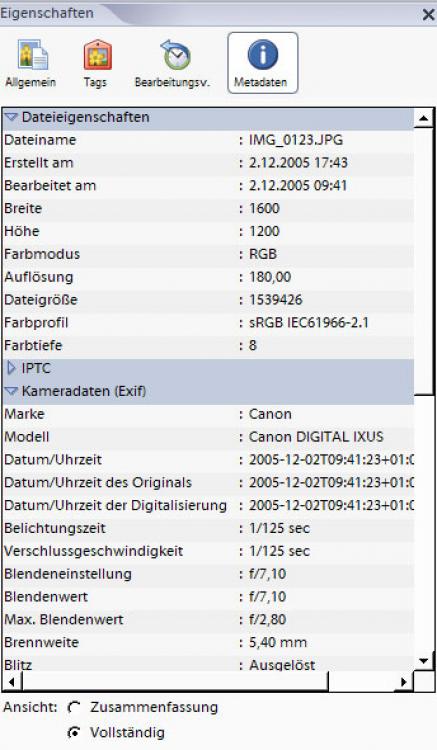The image size is (437, 750).
Task: Click the vertical scrollbar up arrow
Action: click(424, 118)
